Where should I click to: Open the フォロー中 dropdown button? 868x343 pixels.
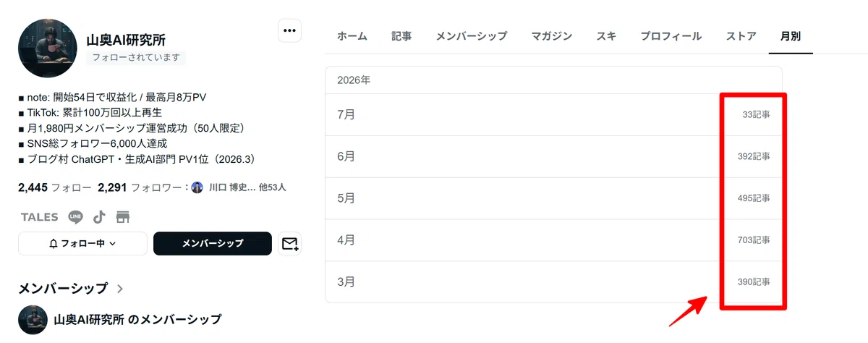point(82,244)
